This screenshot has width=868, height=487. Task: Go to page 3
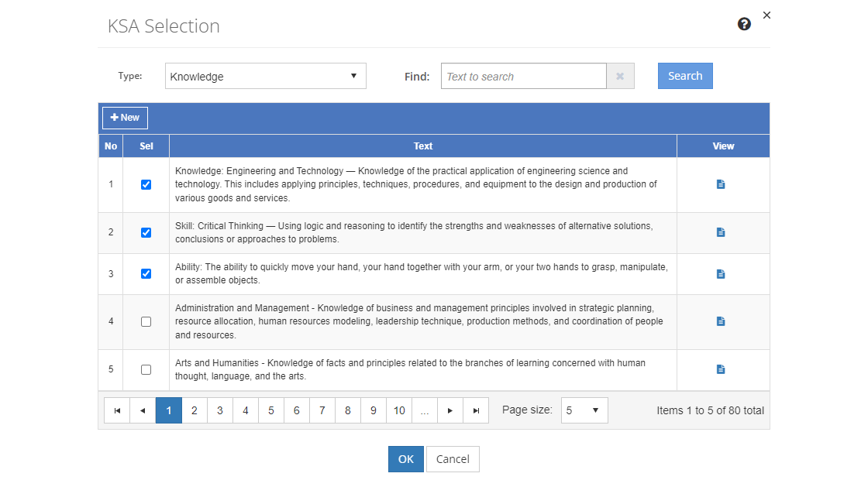(220, 410)
